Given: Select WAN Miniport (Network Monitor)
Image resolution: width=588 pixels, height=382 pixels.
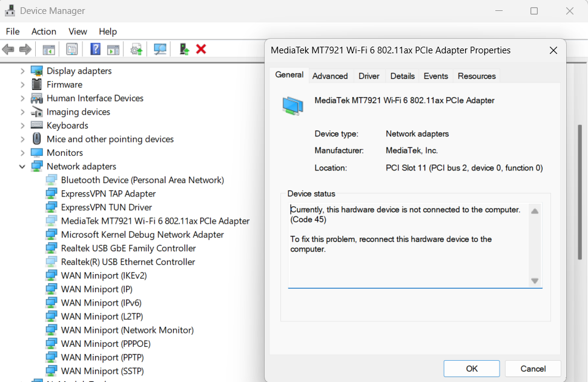Looking at the screenshot, I should coord(128,330).
